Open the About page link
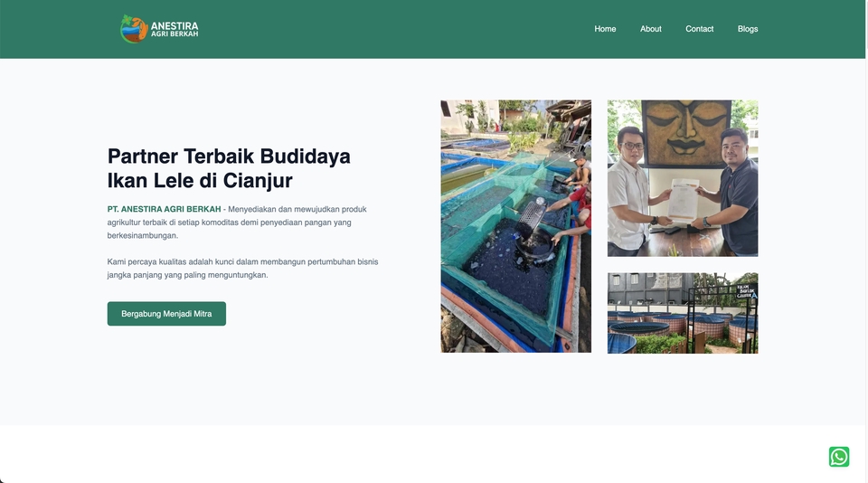868x483 pixels. click(x=650, y=29)
